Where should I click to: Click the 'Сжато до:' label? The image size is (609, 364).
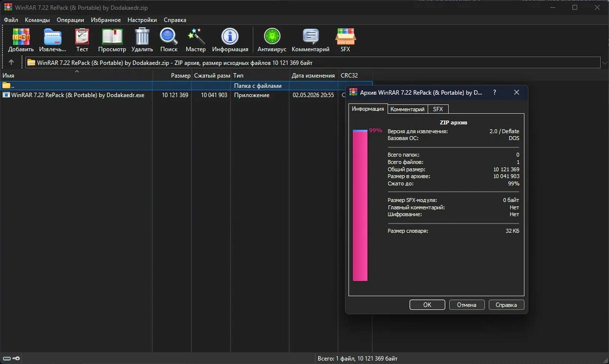click(400, 183)
